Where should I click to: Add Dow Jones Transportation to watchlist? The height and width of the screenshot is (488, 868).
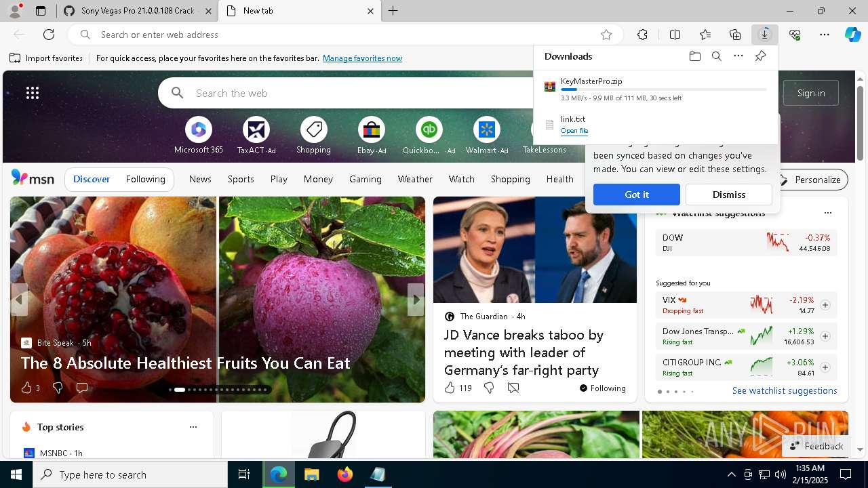[825, 336]
